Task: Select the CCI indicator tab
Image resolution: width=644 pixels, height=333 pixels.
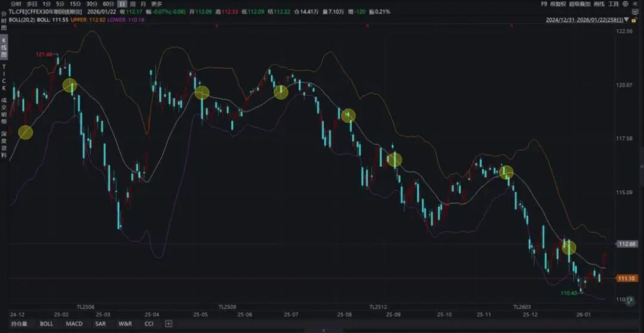Action: [x=149, y=323]
